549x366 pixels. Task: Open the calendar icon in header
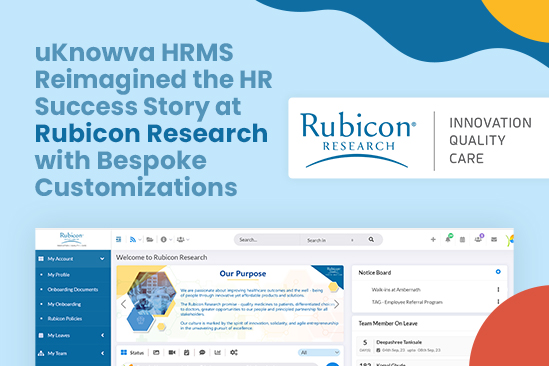462,240
